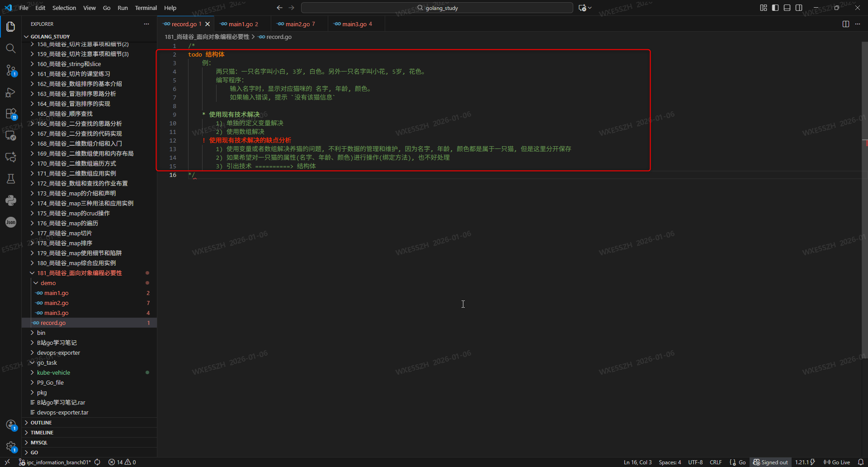The width and height of the screenshot is (868, 467).
Task: Change indentation via Spaces: 4
Action: (670, 462)
